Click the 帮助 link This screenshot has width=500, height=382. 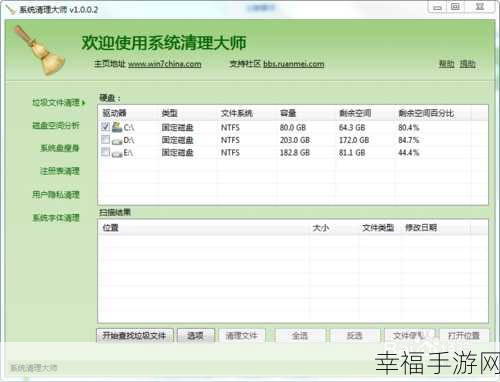[446, 63]
